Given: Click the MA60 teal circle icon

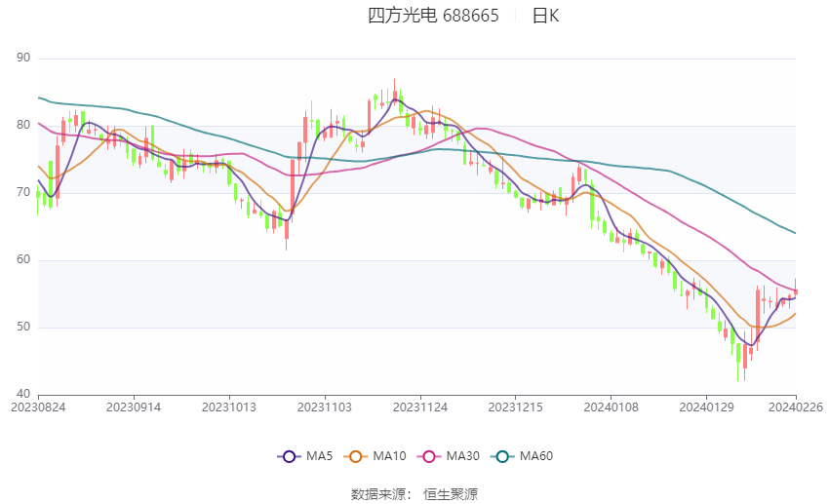Looking at the screenshot, I should coord(502,456).
